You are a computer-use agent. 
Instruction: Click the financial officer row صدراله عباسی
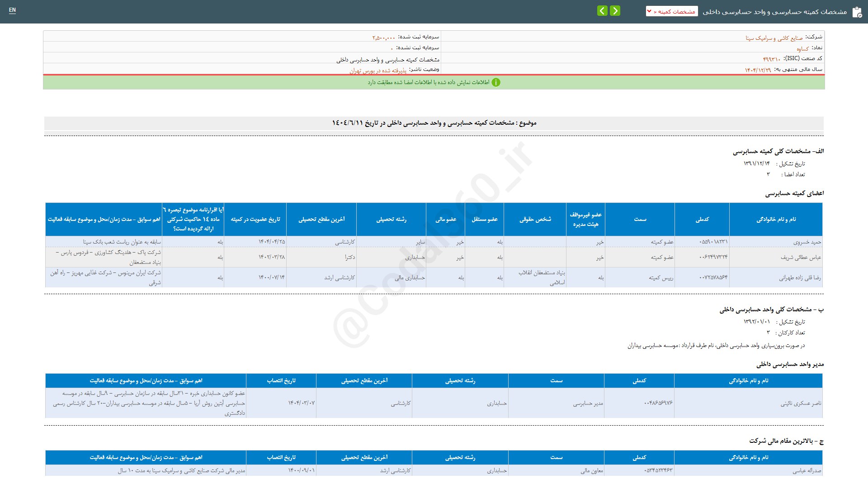pos(807,470)
